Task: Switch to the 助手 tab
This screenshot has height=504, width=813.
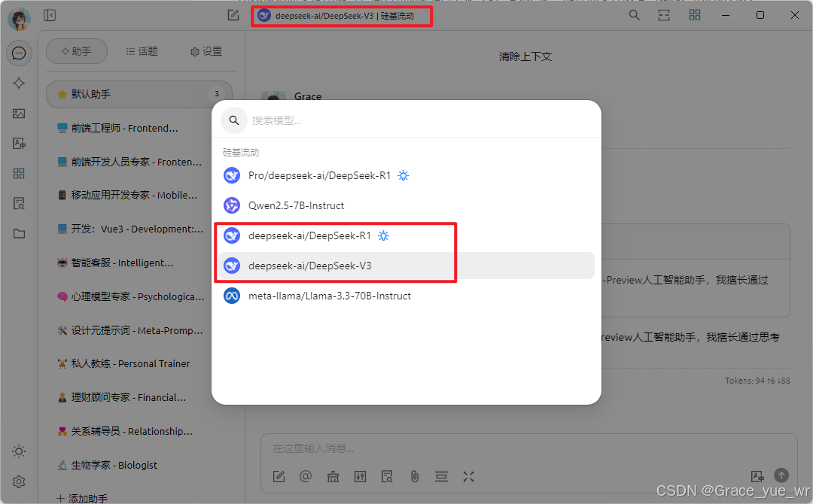Action: coord(77,51)
